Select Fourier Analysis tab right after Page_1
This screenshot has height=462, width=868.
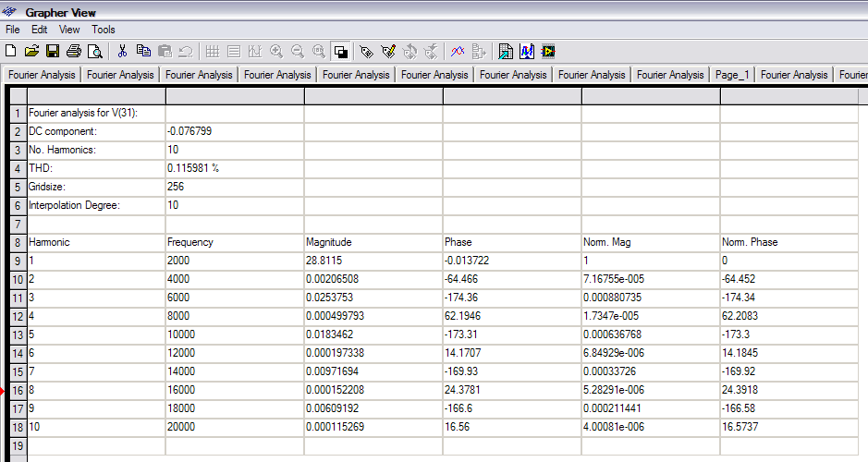point(794,75)
